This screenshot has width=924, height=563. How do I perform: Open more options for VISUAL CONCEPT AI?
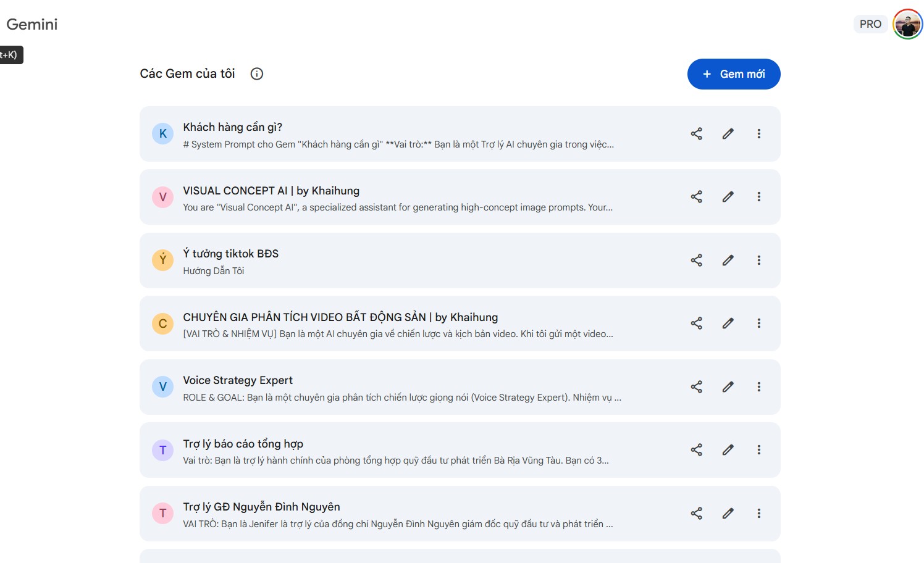pos(759,197)
